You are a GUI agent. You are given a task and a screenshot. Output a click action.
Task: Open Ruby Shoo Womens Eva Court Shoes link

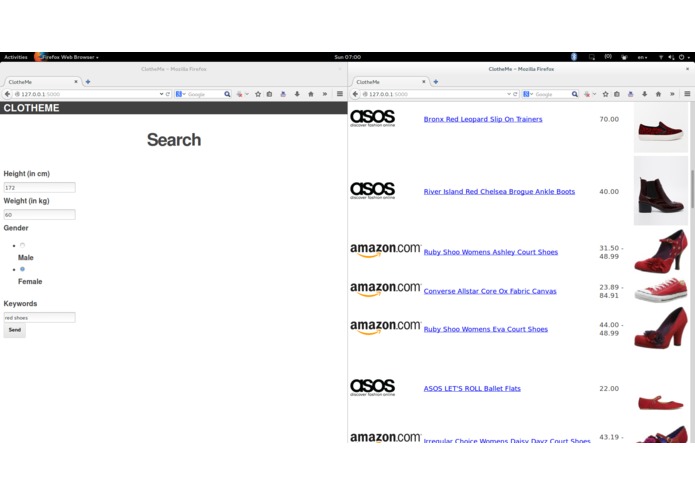tap(486, 329)
